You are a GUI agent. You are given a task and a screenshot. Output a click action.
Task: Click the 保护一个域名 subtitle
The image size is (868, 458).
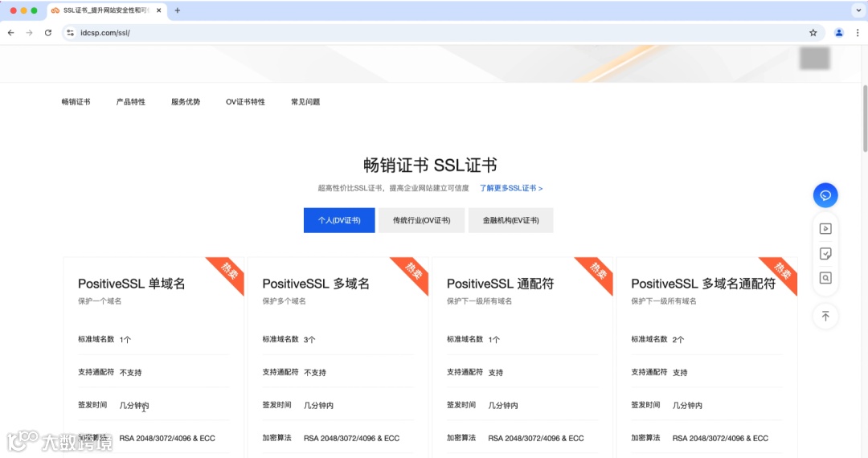100,301
